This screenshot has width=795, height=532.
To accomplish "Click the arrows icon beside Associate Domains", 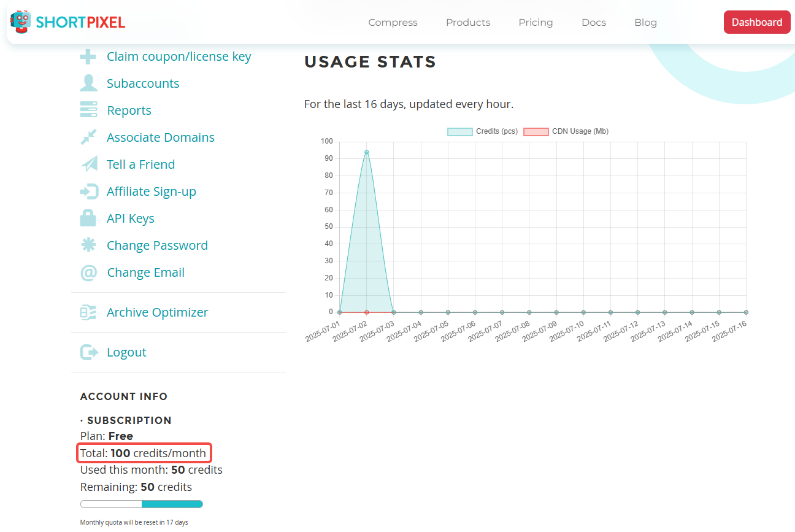I will pos(88,137).
